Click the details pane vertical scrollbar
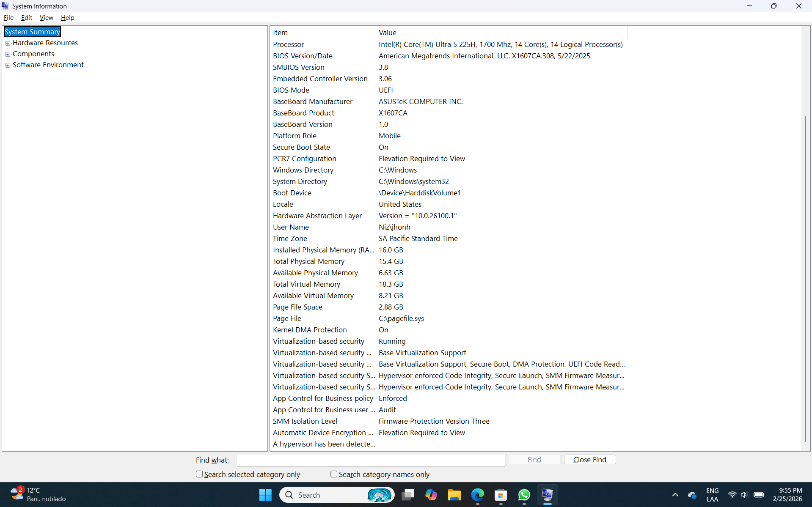812x507 pixels. click(805, 279)
